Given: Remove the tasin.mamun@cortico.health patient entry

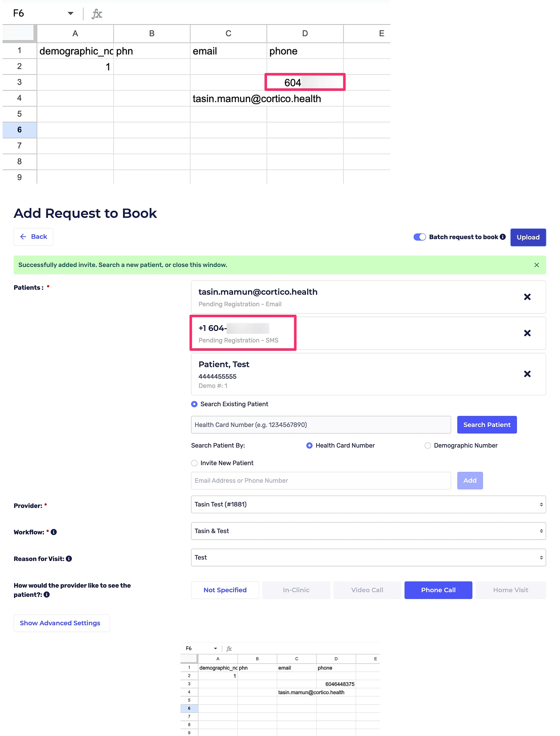Looking at the screenshot, I should (527, 297).
